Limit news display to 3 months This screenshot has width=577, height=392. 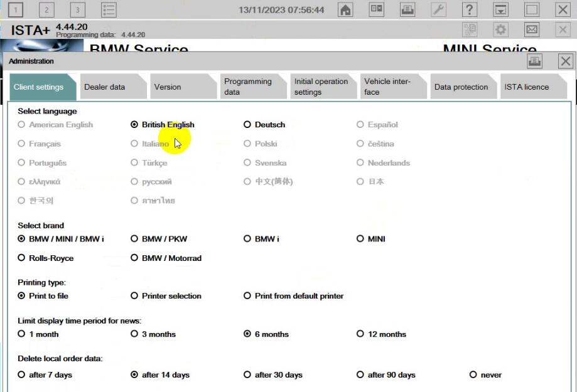pyautogui.click(x=153, y=334)
